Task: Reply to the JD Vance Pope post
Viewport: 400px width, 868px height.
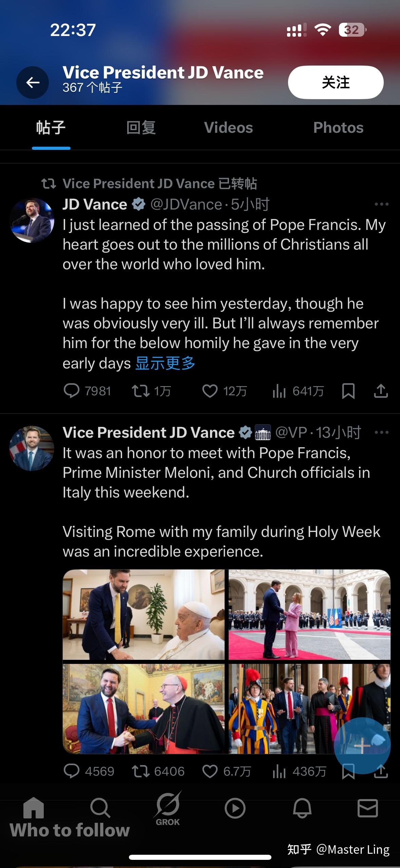Action: coord(72,391)
